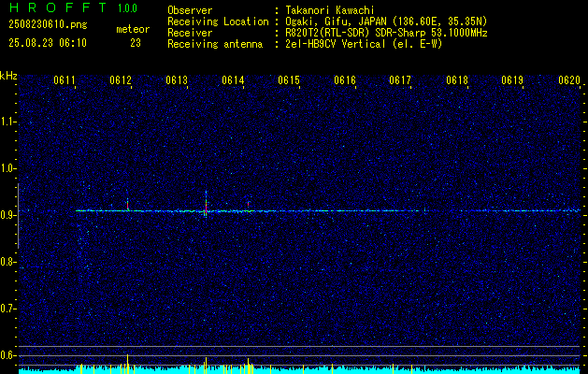Click the 0.9 kHz frequency label
This screenshot has width=588, height=374.
7,215
